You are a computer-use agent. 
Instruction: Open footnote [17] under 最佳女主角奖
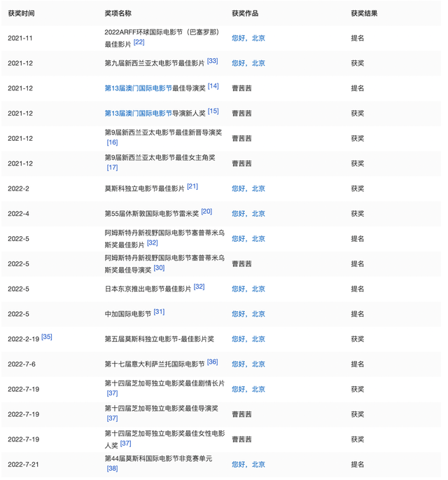[112, 168]
